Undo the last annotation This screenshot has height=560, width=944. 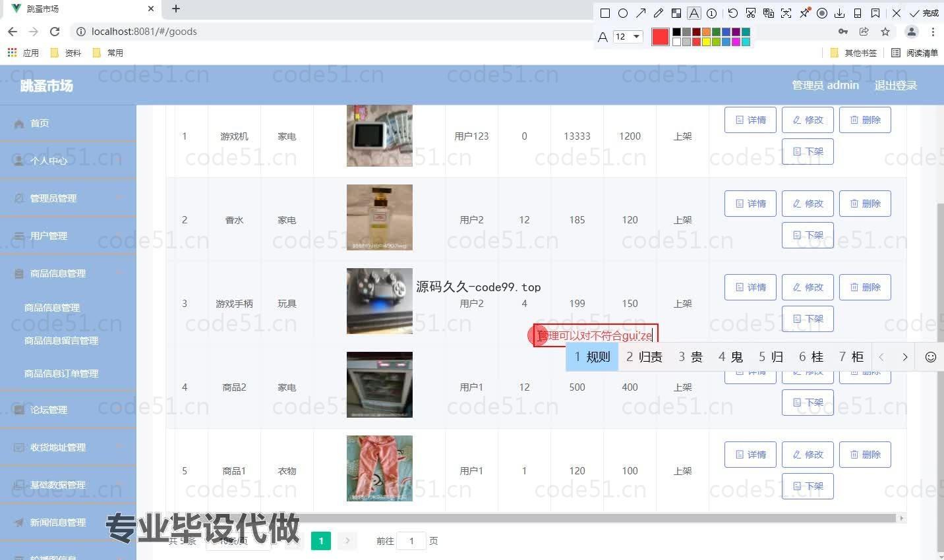click(x=733, y=13)
